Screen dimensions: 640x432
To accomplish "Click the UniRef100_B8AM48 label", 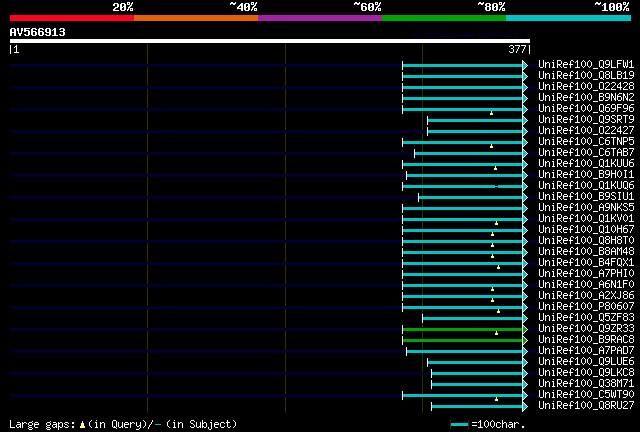I will (586, 252).
